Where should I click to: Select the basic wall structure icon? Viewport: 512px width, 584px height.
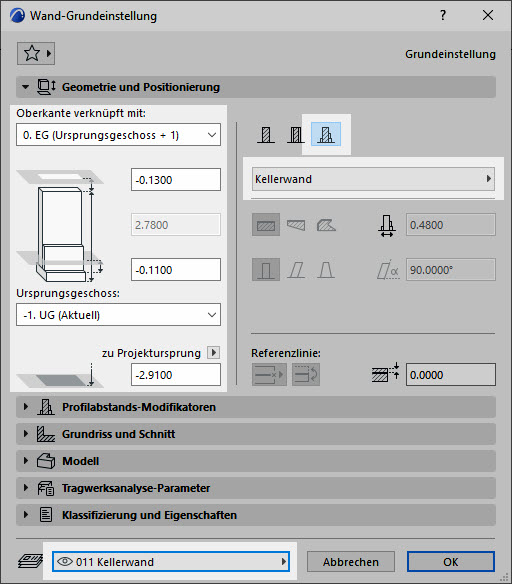coord(266,135)
